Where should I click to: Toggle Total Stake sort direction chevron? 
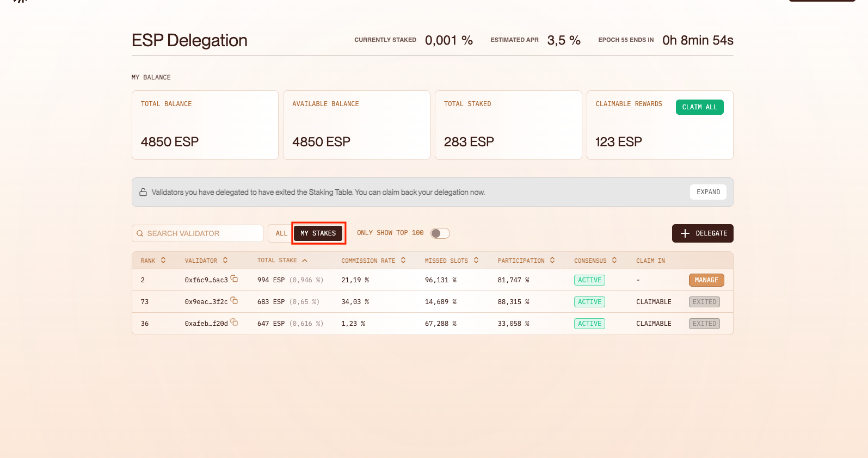click(305, 261)
